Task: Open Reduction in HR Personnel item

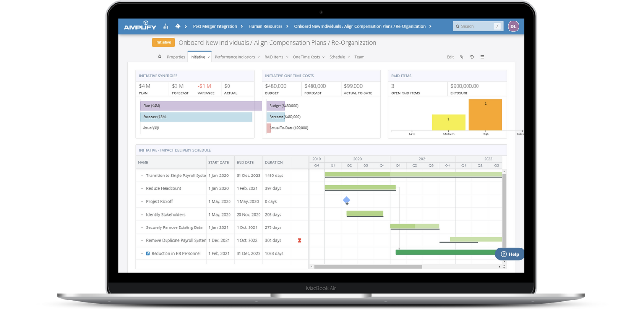Action: click(176, 253)
